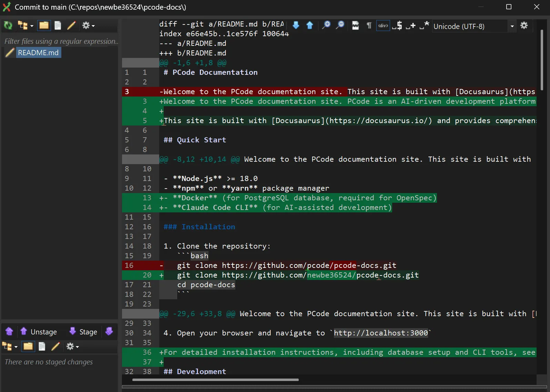
Task: Maximize the Commit to main window
Action: pos(509,7)
